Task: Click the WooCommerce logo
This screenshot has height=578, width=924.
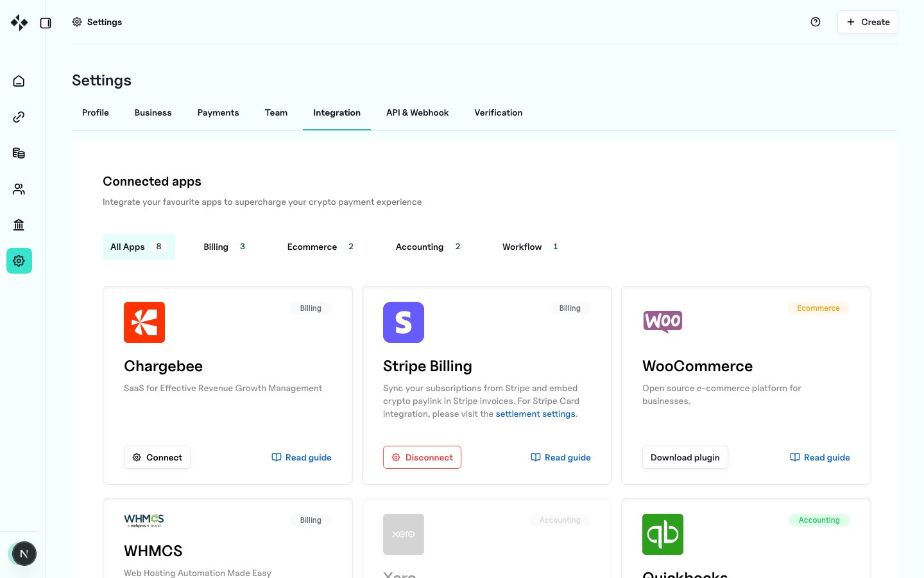Action: (x=663, y=321)
